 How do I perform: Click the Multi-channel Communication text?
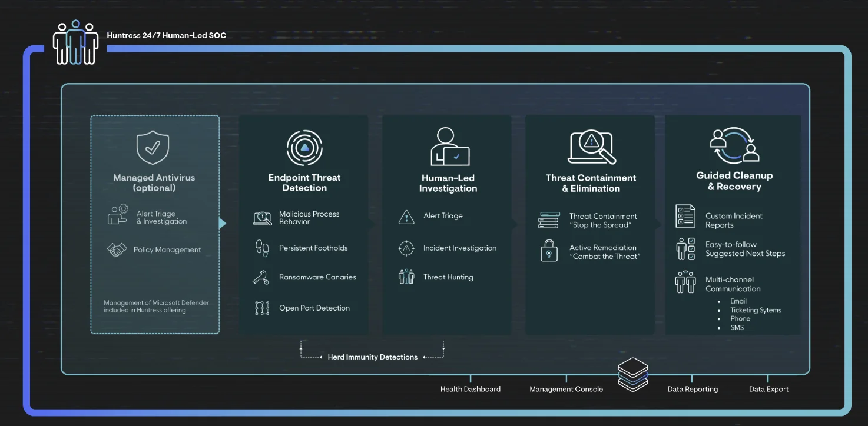733,284
